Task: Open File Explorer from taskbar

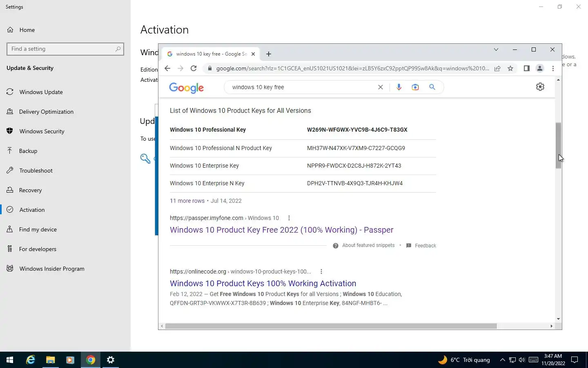Action: point(50,360)
